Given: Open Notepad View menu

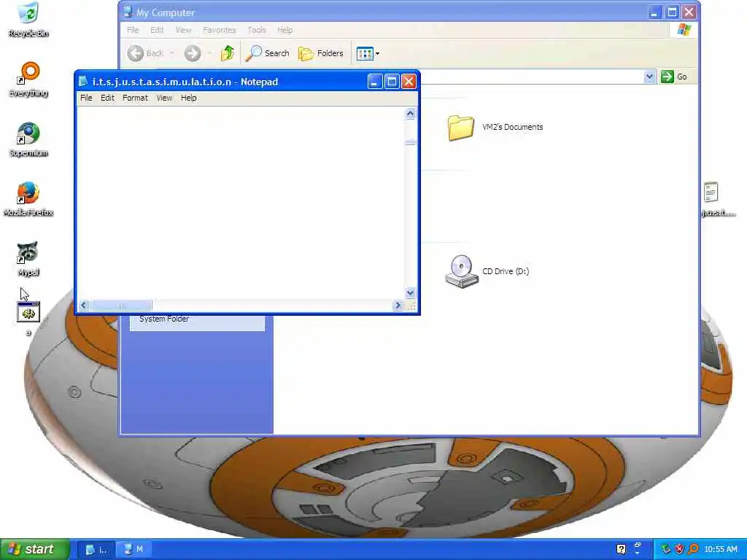Looking at the screenshot, I should 164,98.
